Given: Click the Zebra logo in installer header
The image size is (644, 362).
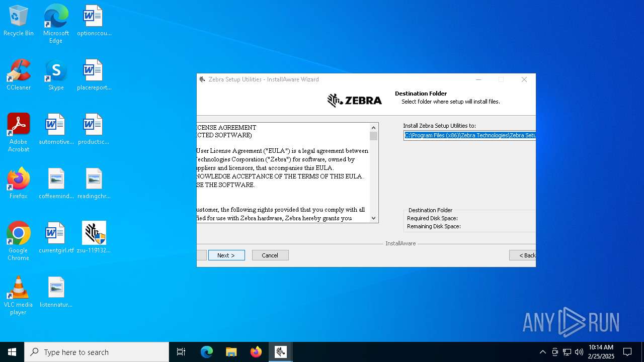Looking at the screenshot, I should click(355, 100).
